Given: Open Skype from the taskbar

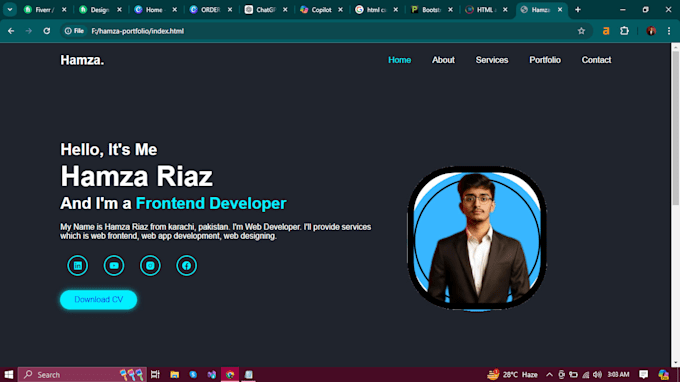Looking at the screenshot, I should pyautogui.click(x=193, y=374).
